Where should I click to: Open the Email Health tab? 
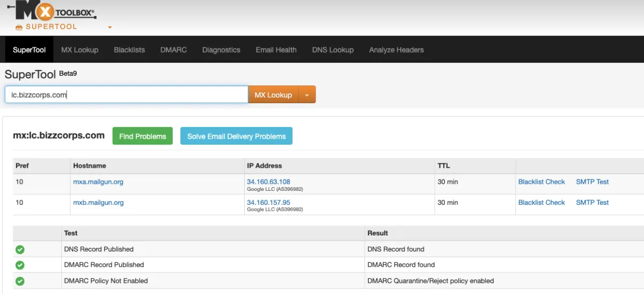tap(276, 49)
